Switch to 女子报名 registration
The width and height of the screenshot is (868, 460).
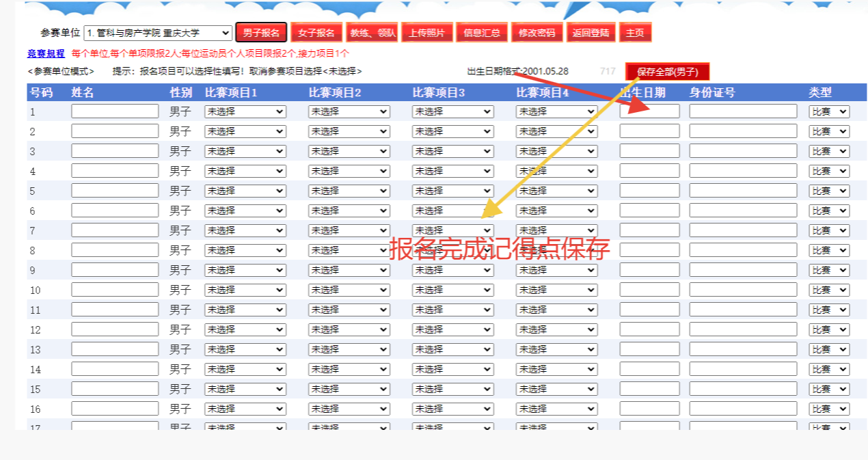tap(316, 33)
